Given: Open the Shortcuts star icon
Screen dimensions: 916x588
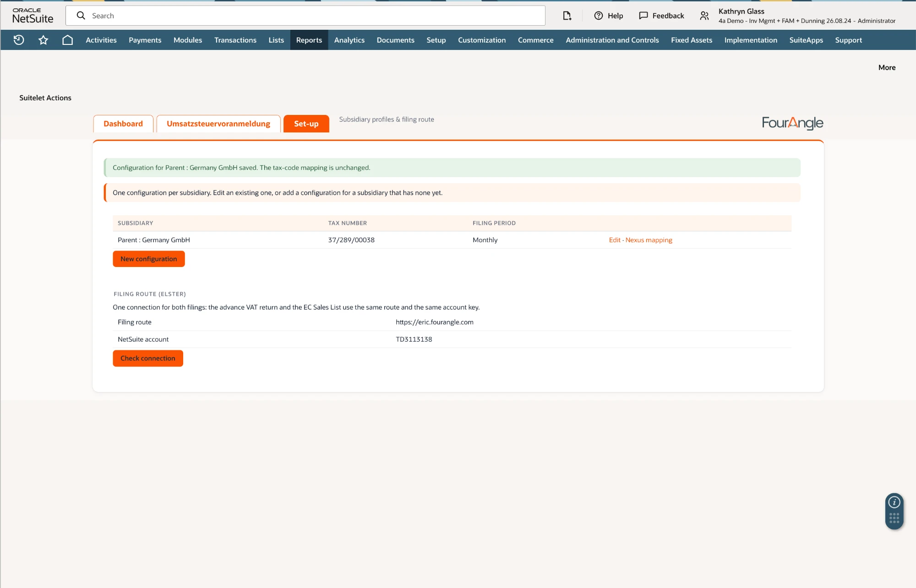Looking at the screenshot, I should coord(43,40).
